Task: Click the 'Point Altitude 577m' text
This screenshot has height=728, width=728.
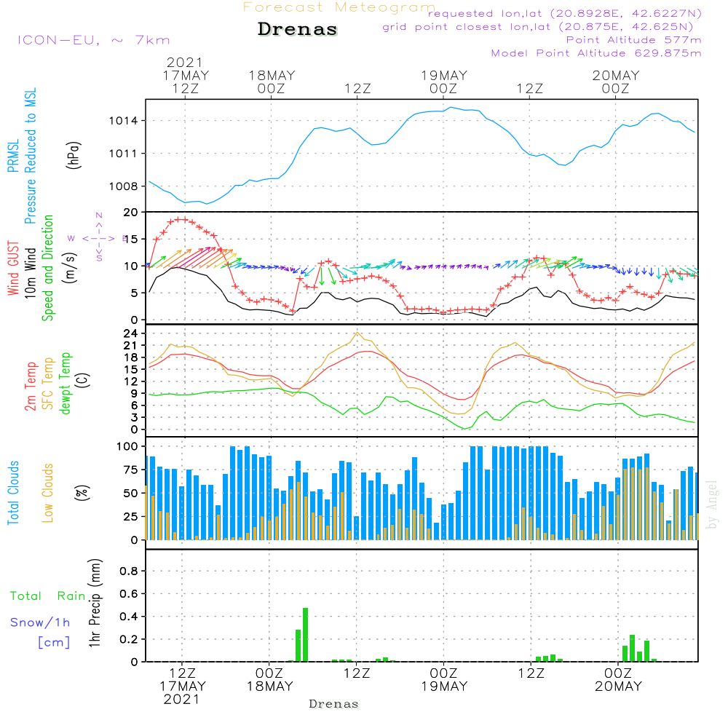Action: 634,40
